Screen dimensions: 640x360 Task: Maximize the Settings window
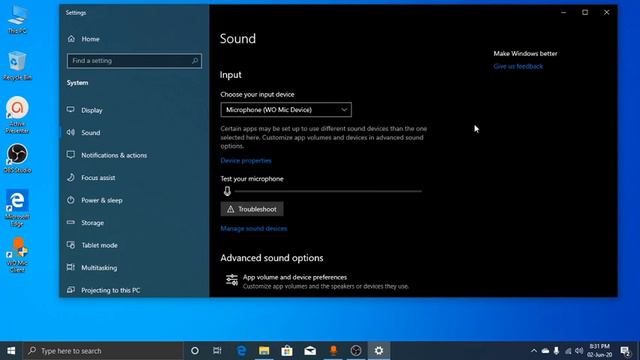point(585,12)
